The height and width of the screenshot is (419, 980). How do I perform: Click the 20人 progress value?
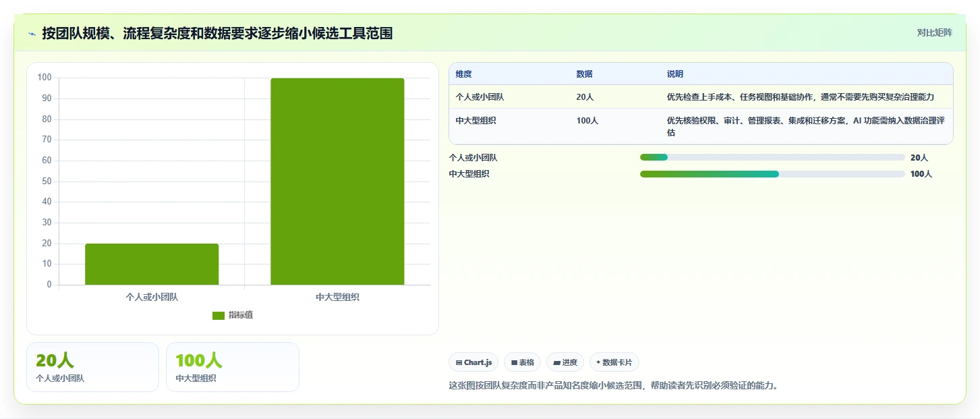click(919, 158)
